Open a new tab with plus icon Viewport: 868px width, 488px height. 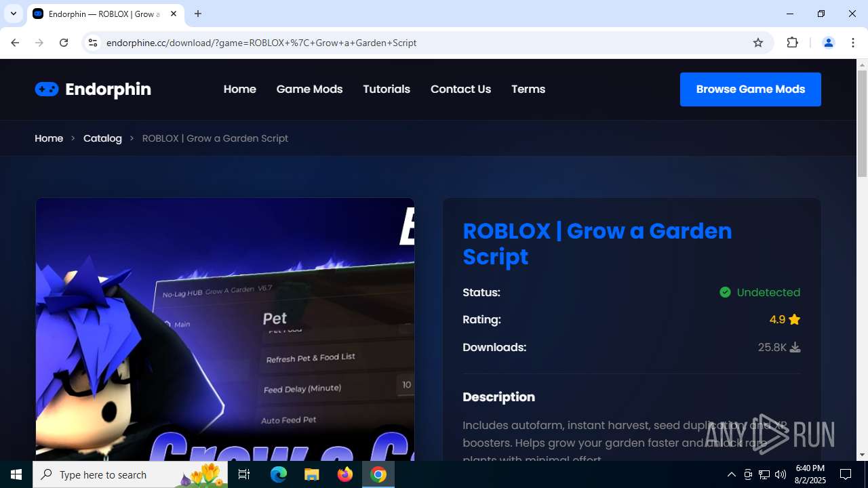click(x=198, y=14)
